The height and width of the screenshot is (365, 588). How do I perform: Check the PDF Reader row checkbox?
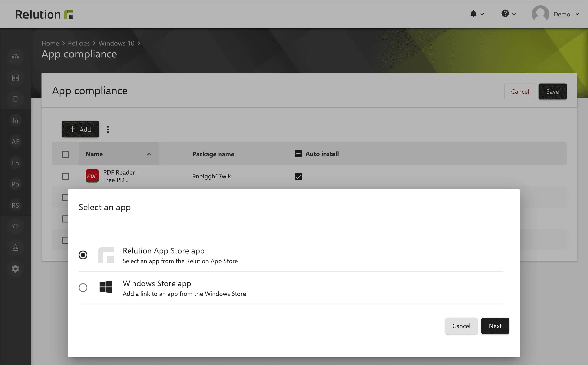pyautogui.click(x=65, y=177)
